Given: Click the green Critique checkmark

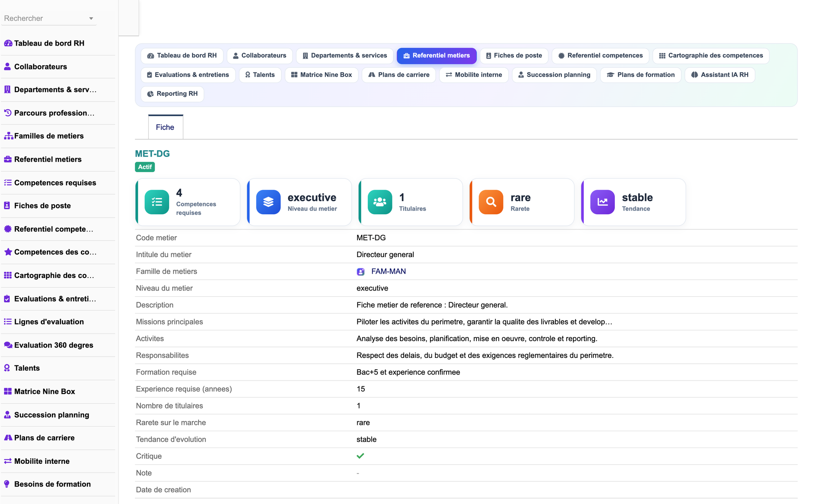Looking at the screenshot, I should 360,456.
